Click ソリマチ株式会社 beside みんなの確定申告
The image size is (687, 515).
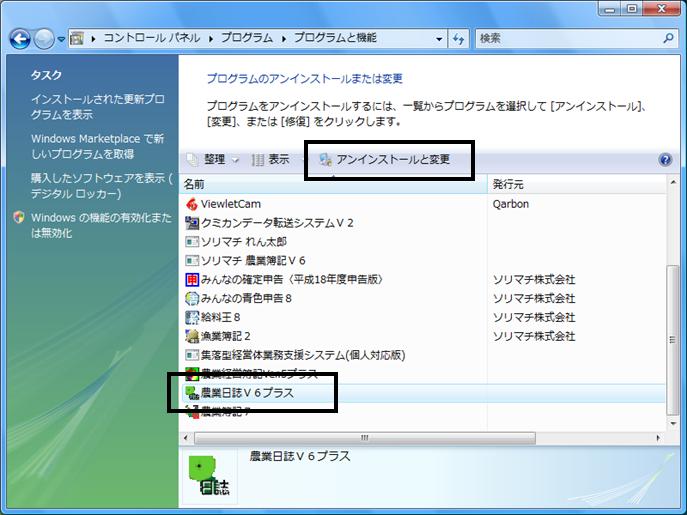point(534,280)
